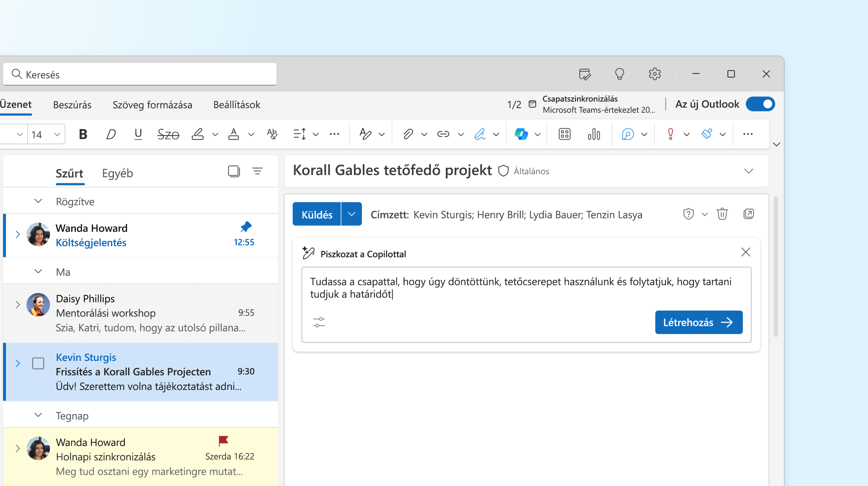Pop out message to new window
The image size is (868, 486).
[749, 214]
